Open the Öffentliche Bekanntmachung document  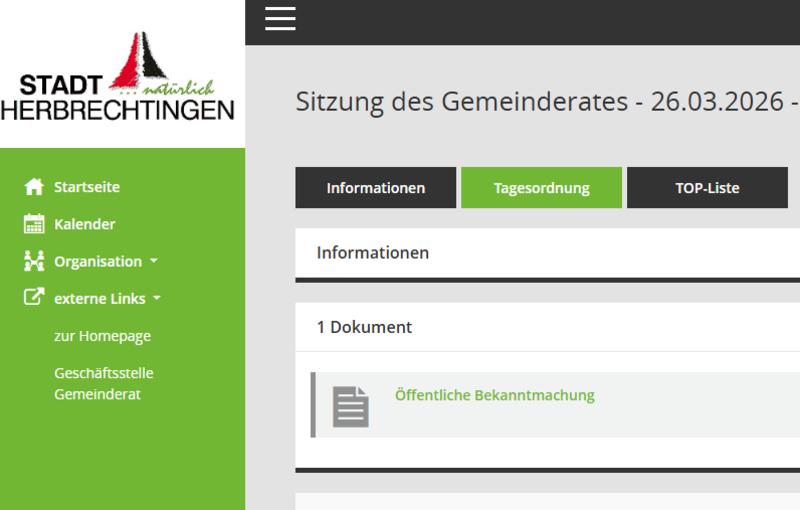494,395
